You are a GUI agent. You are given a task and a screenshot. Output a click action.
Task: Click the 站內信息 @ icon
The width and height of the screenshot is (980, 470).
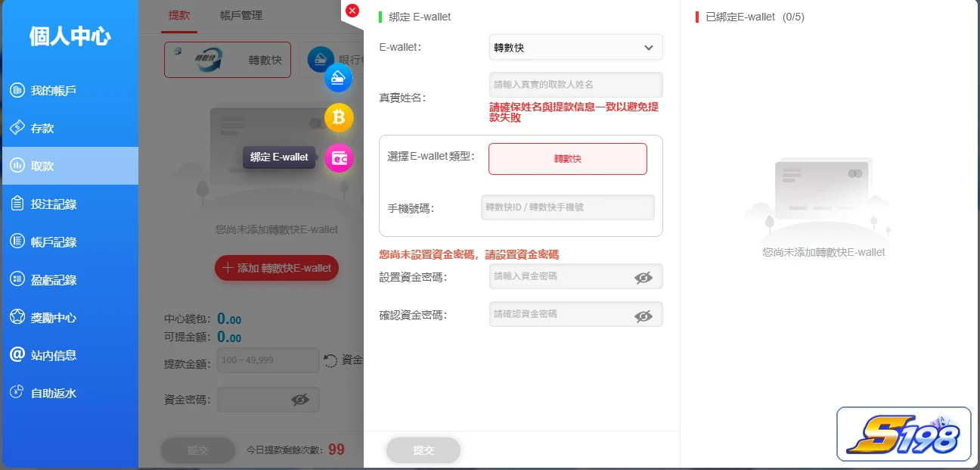click(x=17, y=354)
